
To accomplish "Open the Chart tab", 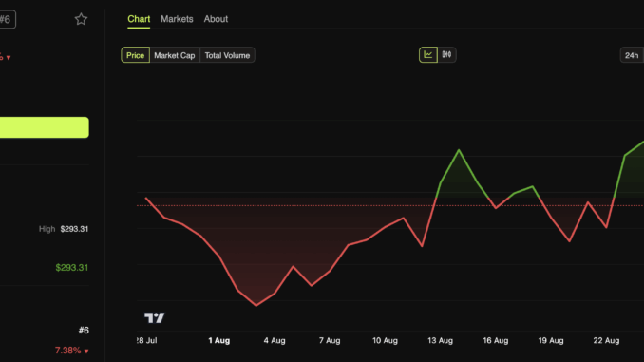I will point(139,19).
